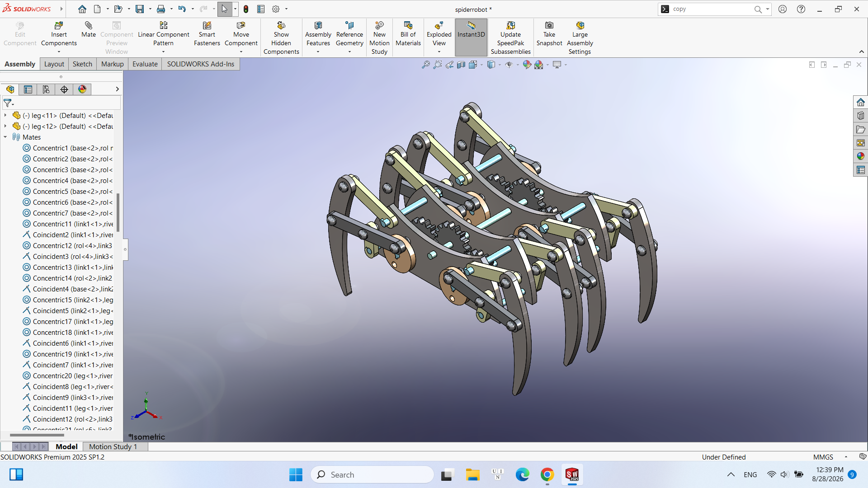
Task: Expand the leg<12> component
Action: pyautogui.click(x=5, y=126)
